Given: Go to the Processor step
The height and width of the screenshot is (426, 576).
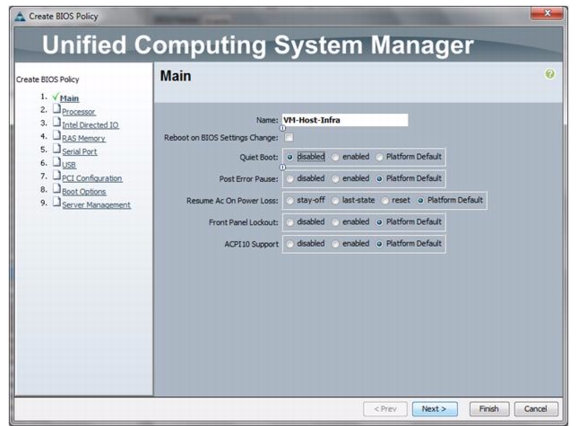Looking at the screenshot, I should click(79, 112).
